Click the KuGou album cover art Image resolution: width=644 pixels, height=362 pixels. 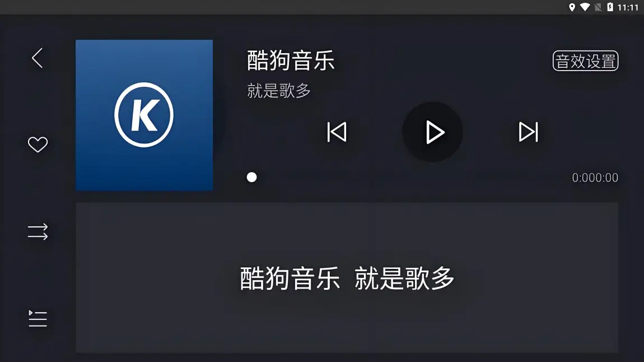[x=144, y=115]
